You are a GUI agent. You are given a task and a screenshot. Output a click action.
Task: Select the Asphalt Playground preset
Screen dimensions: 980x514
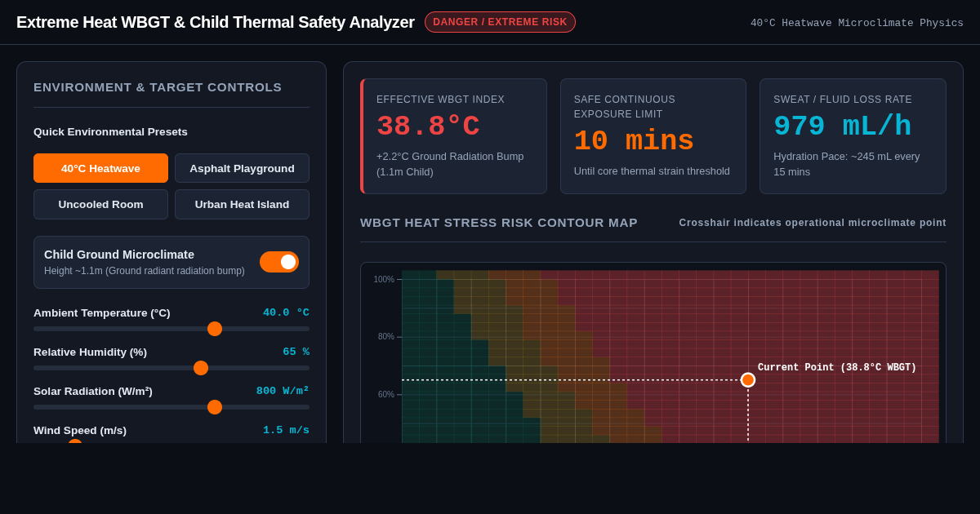click(x=242, y=168)
